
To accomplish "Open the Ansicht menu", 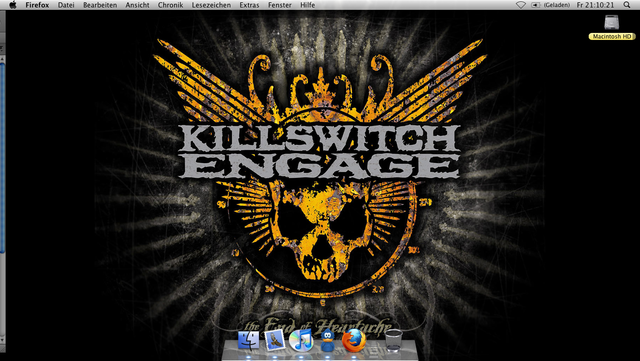I will (138, 5).
